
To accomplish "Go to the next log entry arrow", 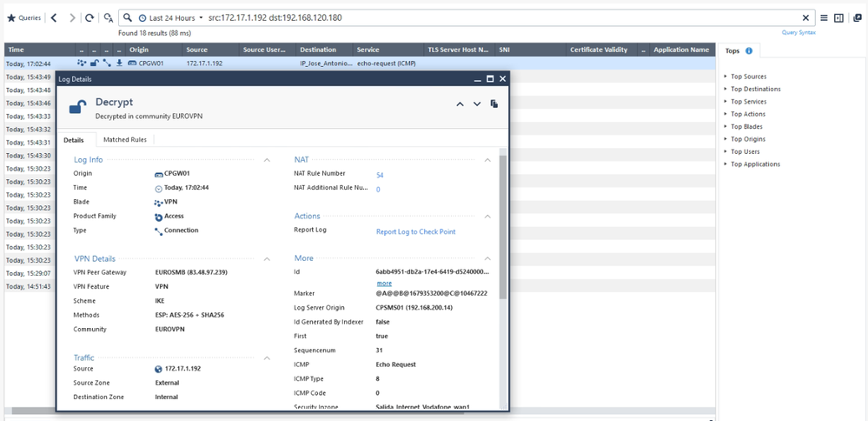I will click(x=477, y=104).
